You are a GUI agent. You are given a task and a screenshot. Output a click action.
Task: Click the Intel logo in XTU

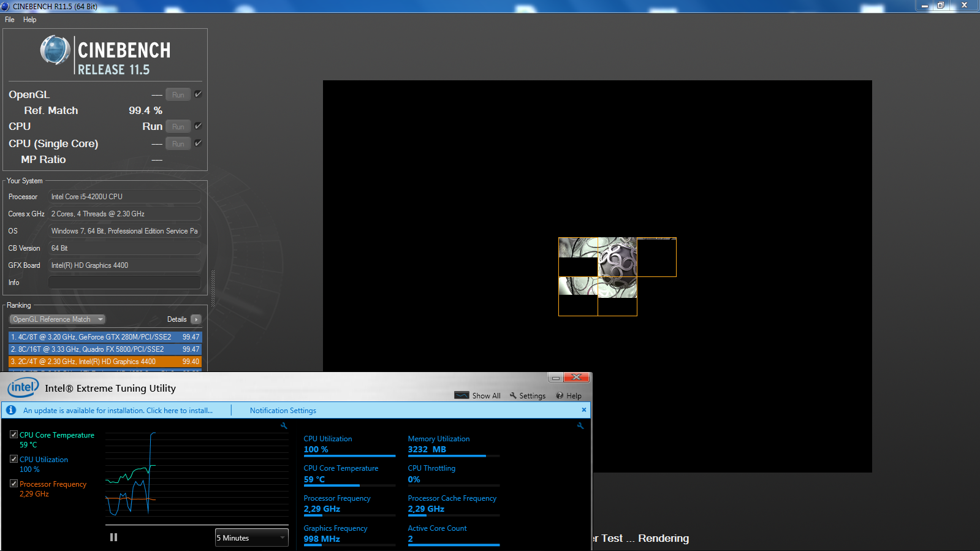[23, 387]
